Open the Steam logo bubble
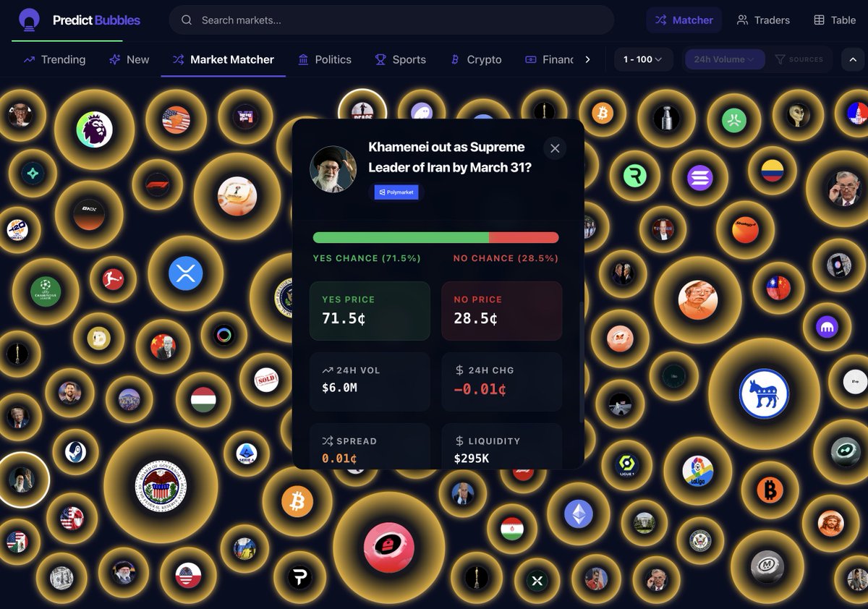The image size is (868, 609). point(75,452)
